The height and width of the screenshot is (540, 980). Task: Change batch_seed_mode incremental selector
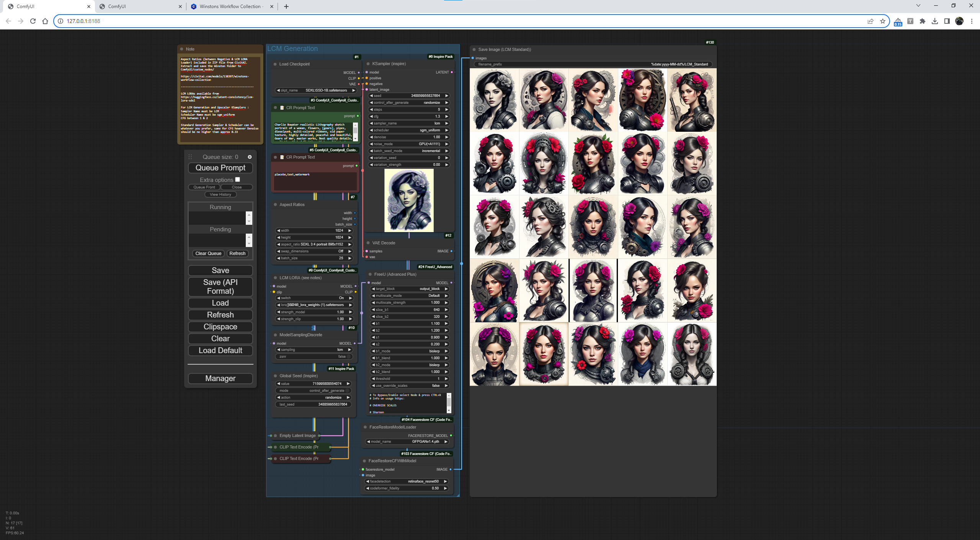[x=409, y=151]
